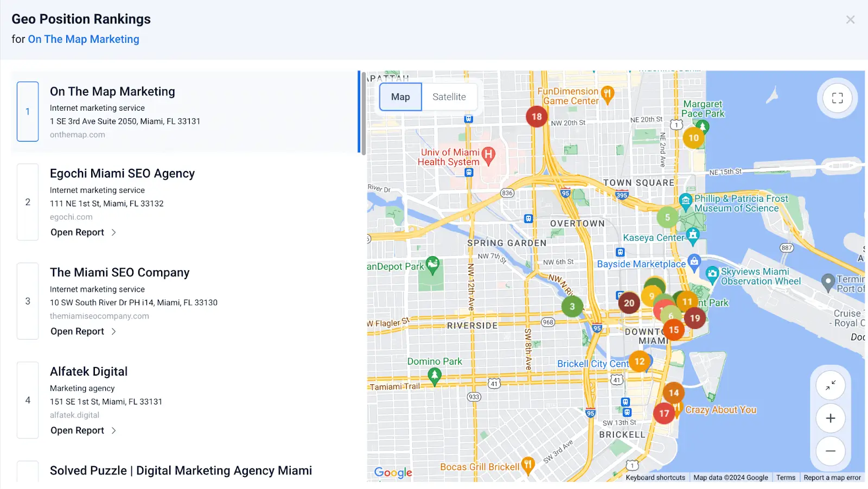Click the collapse arrows map button
The width and height of the screenshot is (868, 489).
[831, 386]
